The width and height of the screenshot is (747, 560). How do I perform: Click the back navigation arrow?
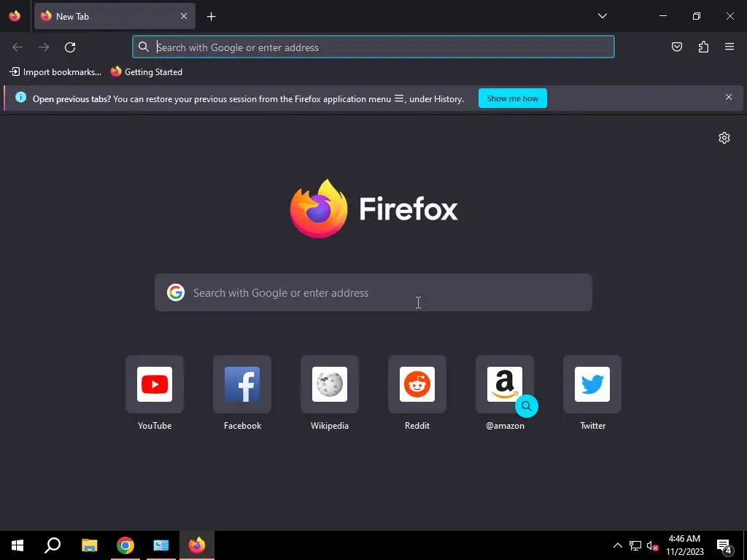tap(18, 47)
